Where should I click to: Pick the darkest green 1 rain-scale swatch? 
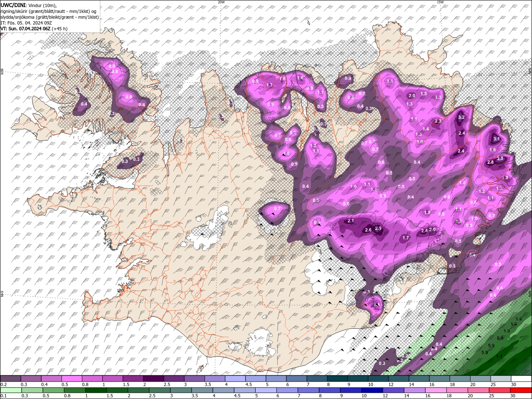pyautogui.click(x=96, y=390)
